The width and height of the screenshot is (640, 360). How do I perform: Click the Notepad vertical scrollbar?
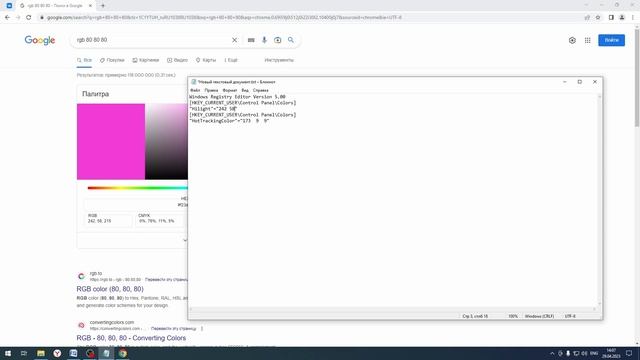point(599,200)
